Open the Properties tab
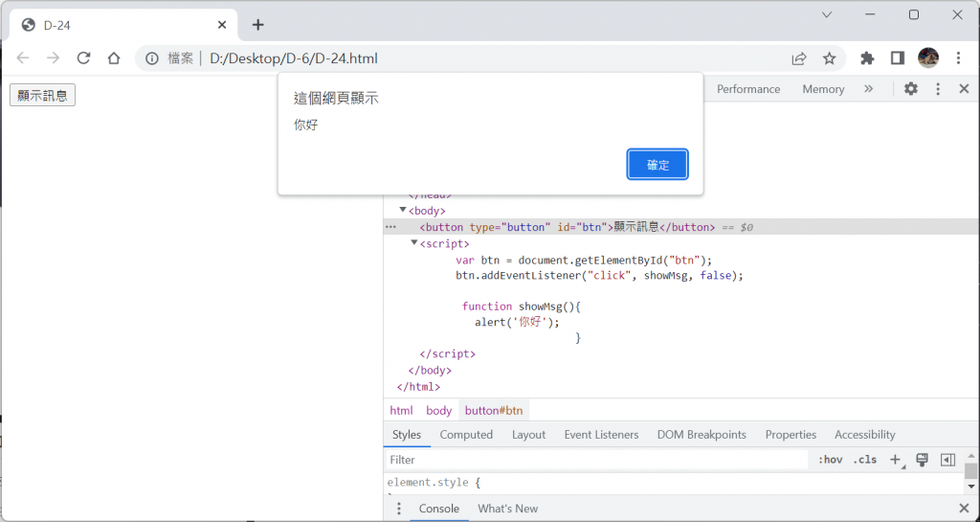 [x=791, y=435]
